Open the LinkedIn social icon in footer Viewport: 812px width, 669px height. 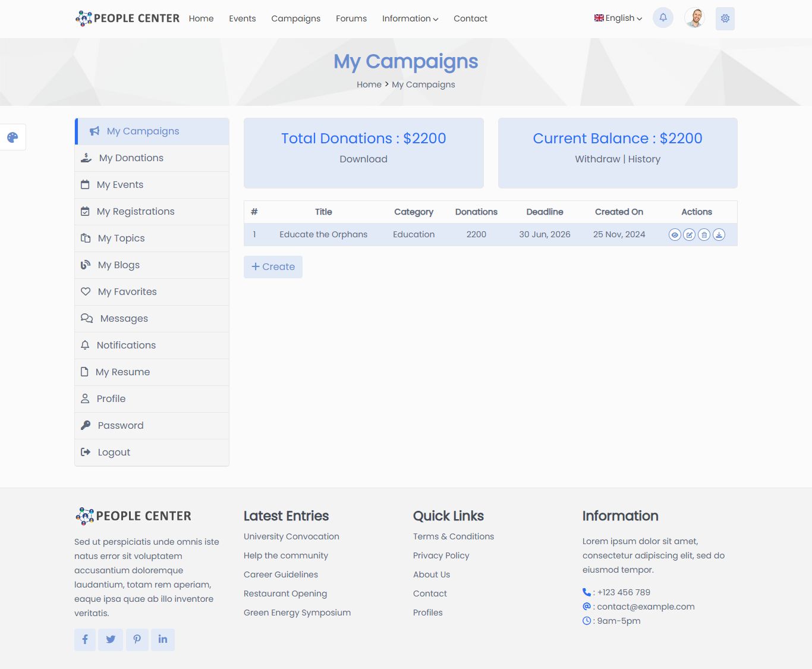pyautogui.click(x=163, y=639)
